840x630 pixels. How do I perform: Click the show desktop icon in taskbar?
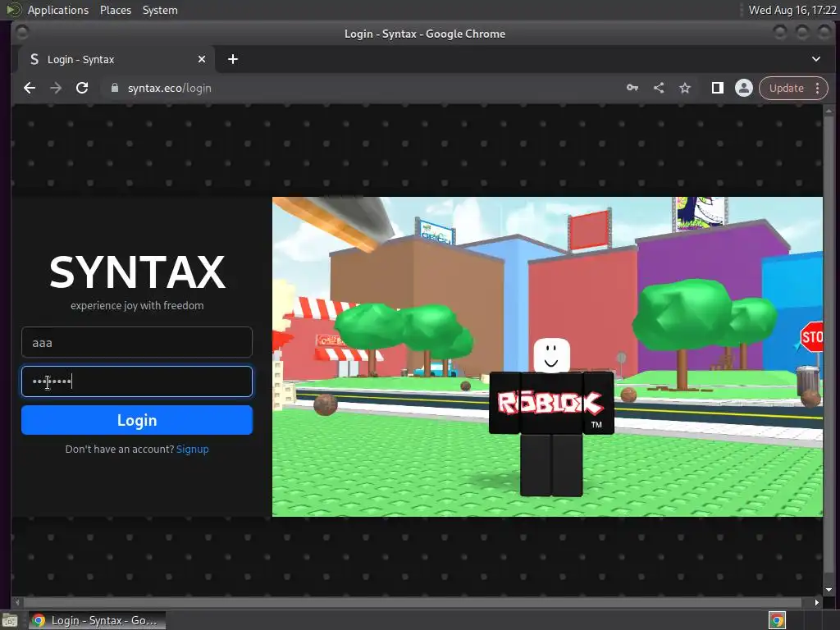[10, 620]
